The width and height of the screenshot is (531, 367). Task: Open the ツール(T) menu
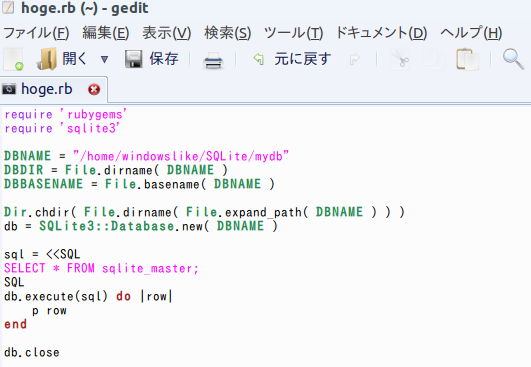(x=293, y=33)
